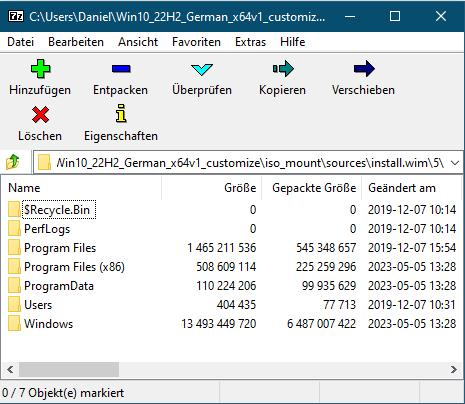Click the ProgramData folder icon
This screenshot has height=404, width=465.
click(14, 286)
